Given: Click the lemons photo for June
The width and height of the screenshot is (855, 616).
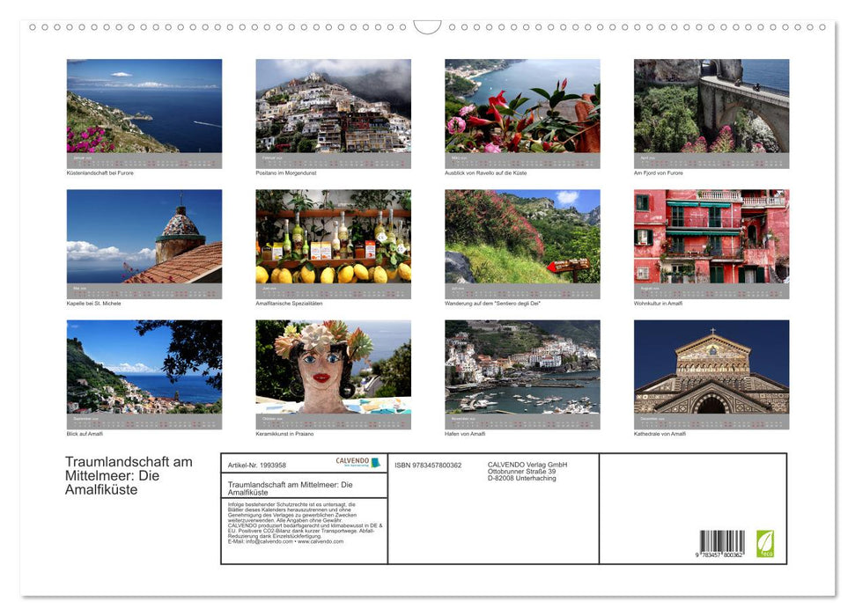Looking at the screenshot, I should 333,238.
